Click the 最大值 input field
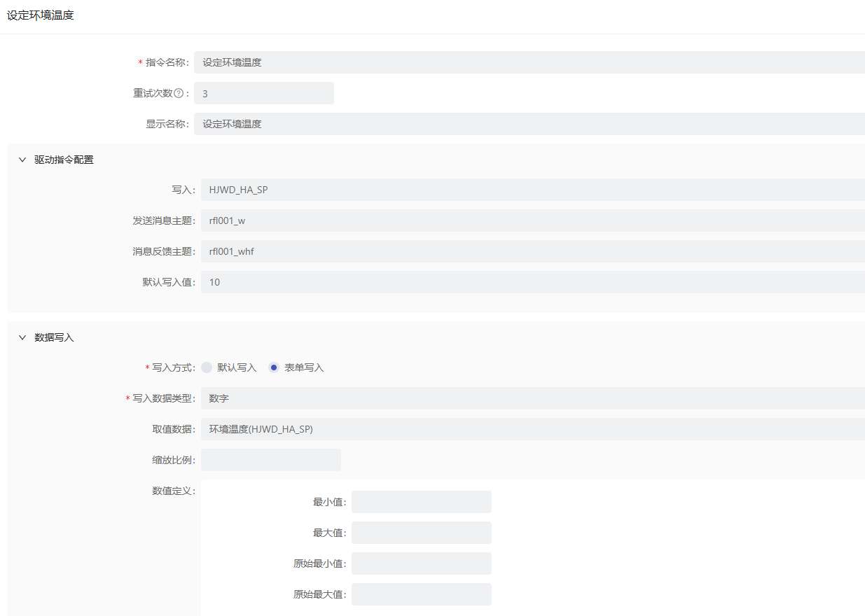865x616 pixels. pos(422,533)
